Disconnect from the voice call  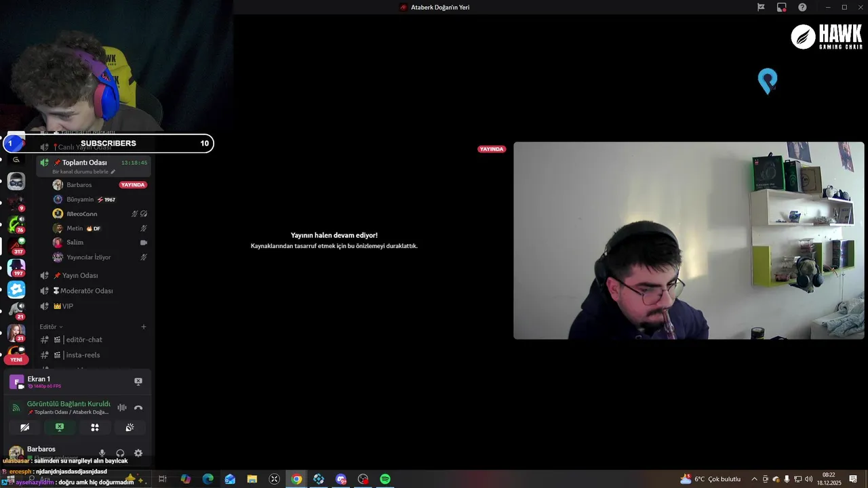pyautogui.click(x=138, y=407)
